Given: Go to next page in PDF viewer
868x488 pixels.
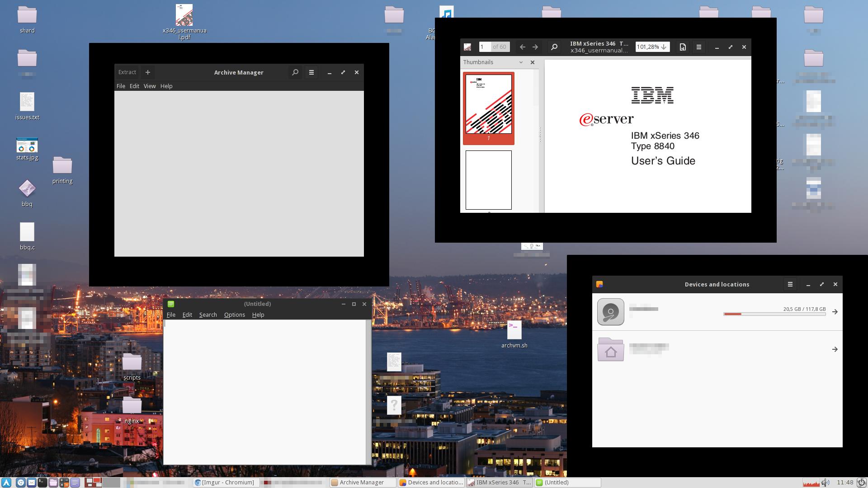Looking at the screenshot, I should click(535, 47).
